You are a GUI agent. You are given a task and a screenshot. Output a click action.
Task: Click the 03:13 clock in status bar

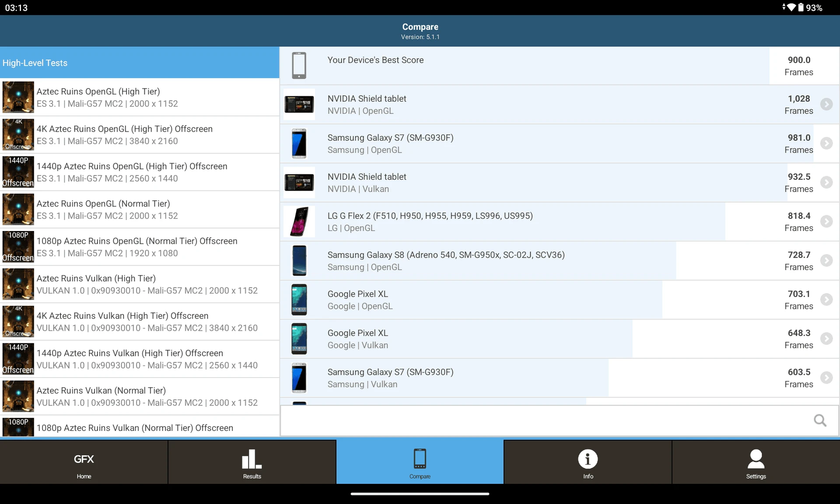click(x=16, y=7)
